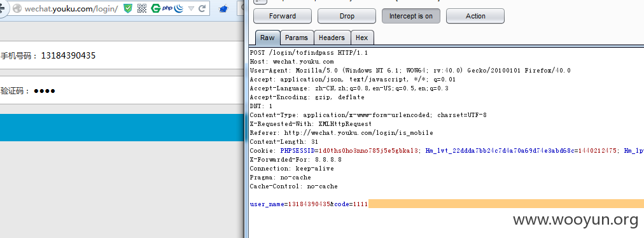Click the Host: wechat.youku.com header

(291, 62)
